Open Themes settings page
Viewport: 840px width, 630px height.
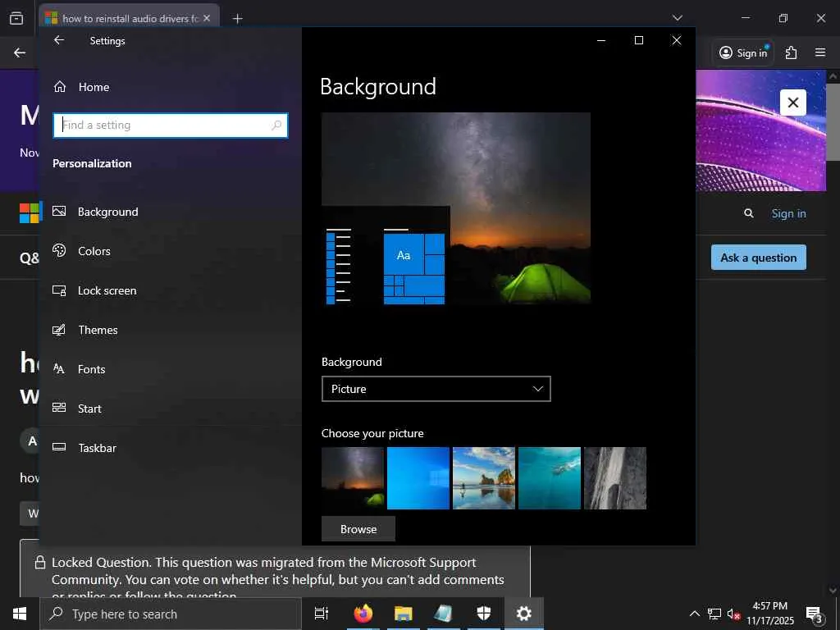[x=171, y=330]
